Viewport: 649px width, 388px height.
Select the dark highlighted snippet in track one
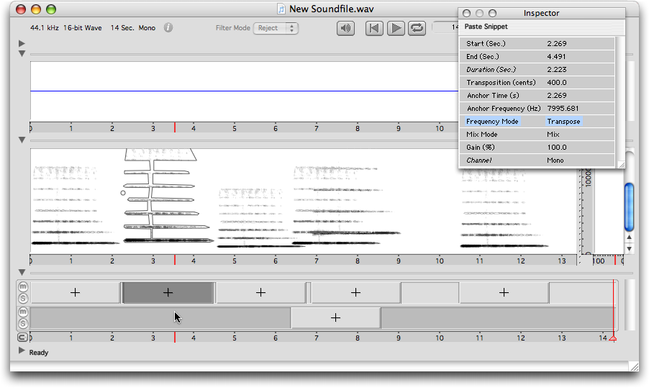168,293
